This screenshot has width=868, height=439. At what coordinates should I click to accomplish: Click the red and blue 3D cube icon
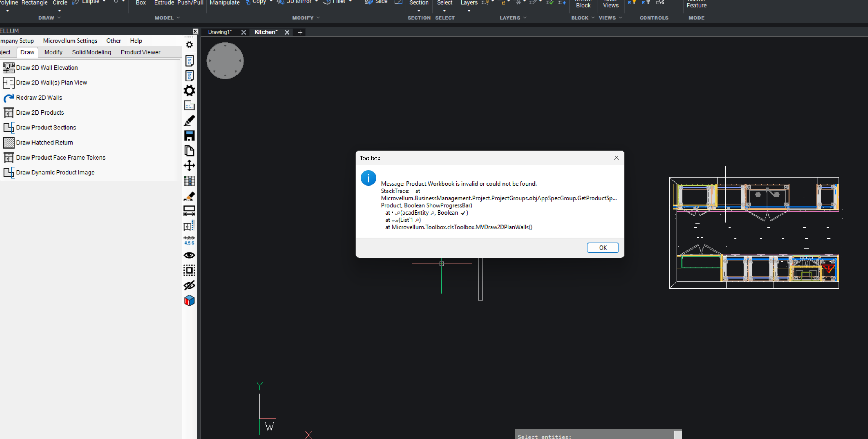[x=189, y=300]
